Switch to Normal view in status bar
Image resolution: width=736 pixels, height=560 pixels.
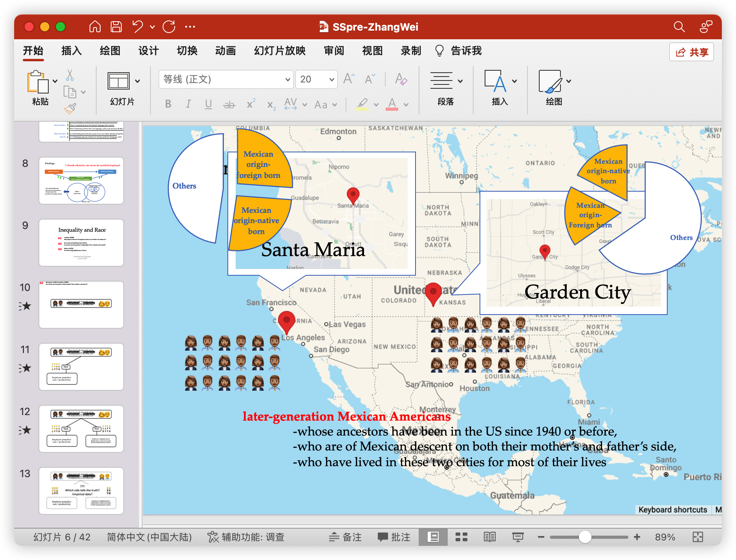click(433, 537)
